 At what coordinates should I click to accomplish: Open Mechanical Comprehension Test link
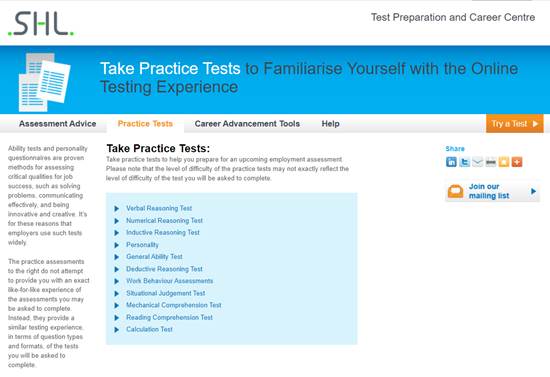pyautogui.click(x=174, y=305)
